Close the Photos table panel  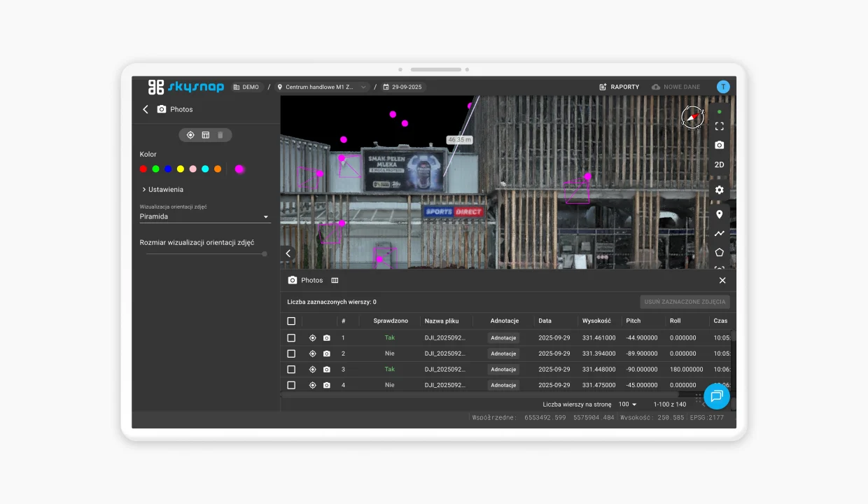coord(722,281)
